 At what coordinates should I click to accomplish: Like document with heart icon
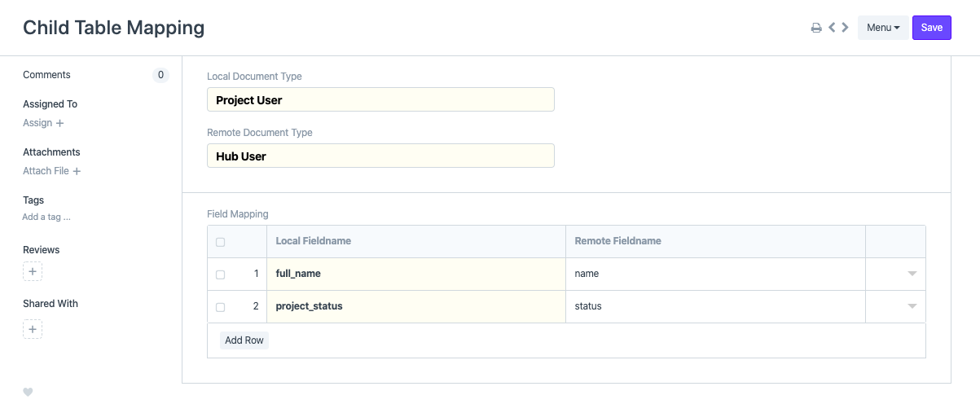point(28,392)
